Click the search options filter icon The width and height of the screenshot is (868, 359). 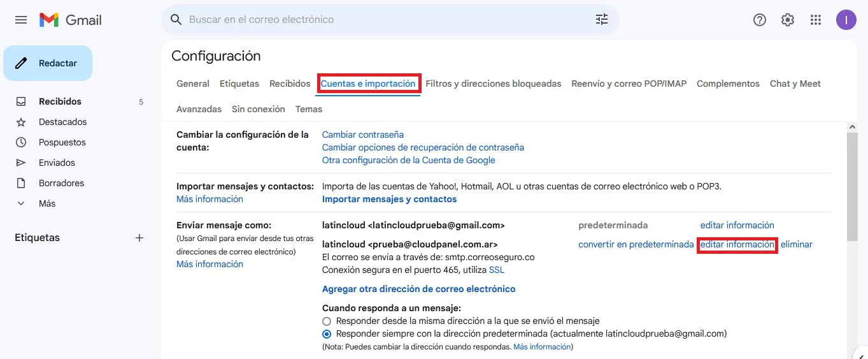(601, 20)
